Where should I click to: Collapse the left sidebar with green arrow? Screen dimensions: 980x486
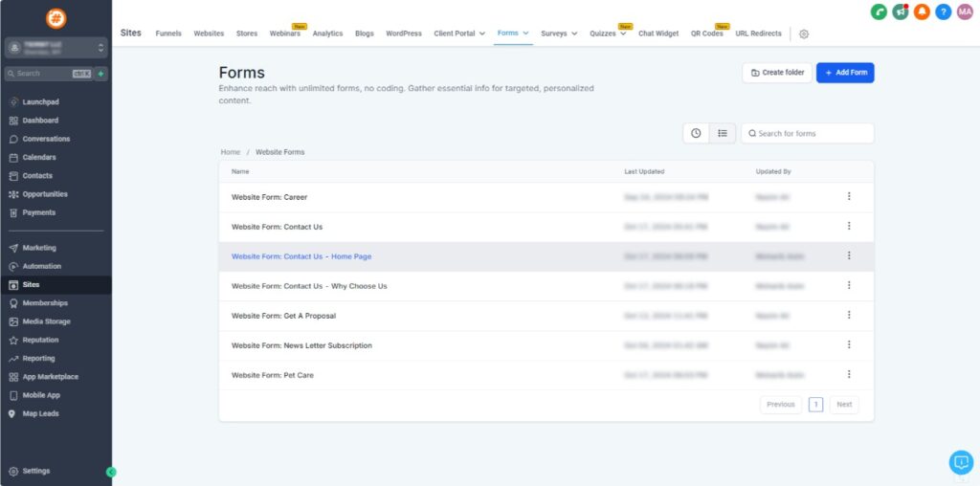tap(111, 472)
